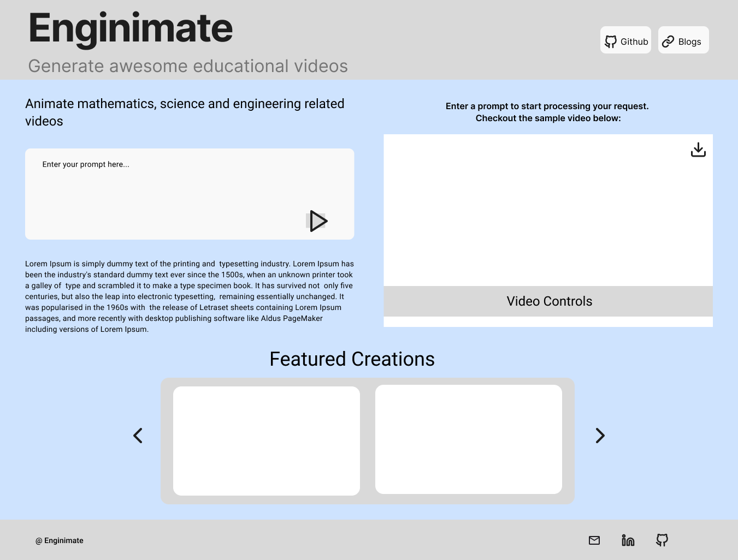Focus the 'Enter your prompt here...' field
738x560 pixels.
164,186
